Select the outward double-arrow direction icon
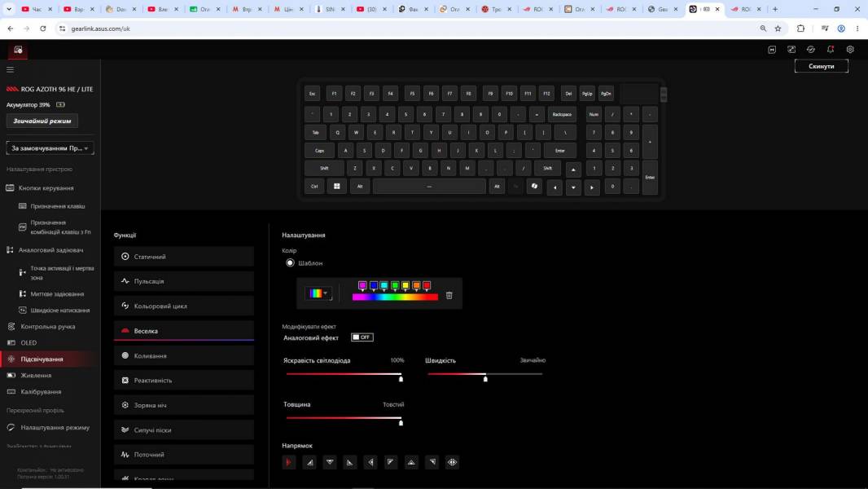 coord(452,462)
